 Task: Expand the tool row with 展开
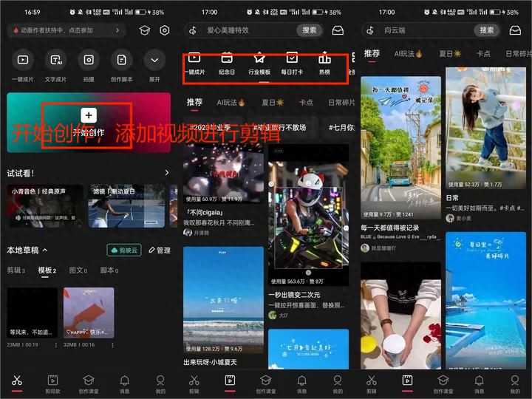point(154,61)
